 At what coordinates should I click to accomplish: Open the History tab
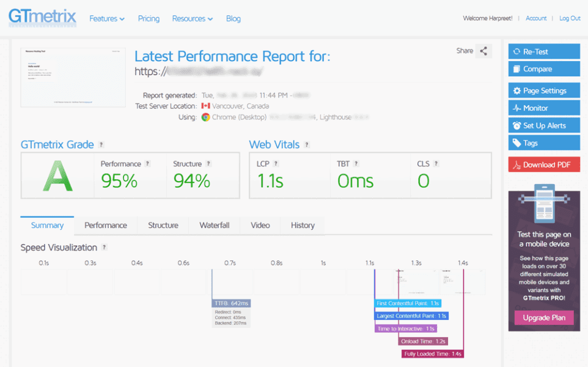tap(303, 225)
